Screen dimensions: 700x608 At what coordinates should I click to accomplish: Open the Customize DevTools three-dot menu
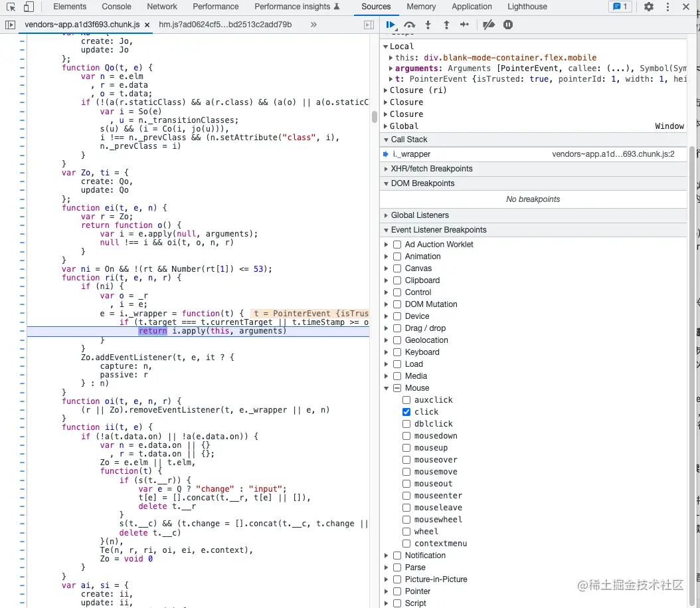coord(667,7)
